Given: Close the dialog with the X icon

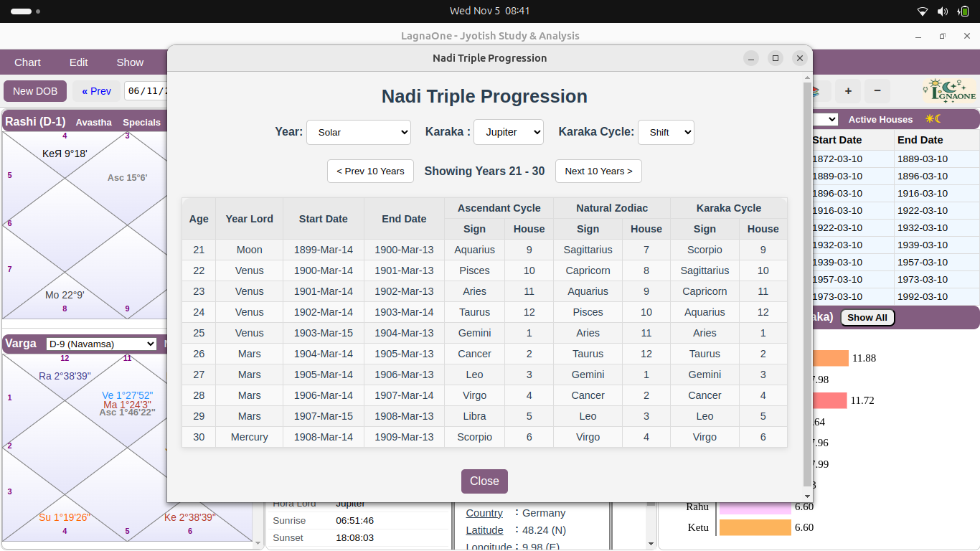Looking at the screenshot, I should (x=799, y=58).
